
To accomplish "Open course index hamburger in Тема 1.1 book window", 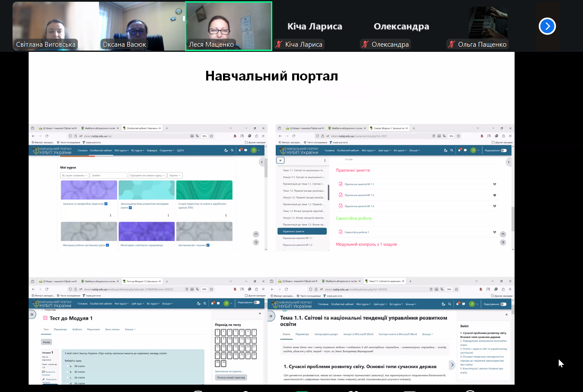I will point(271,316).
